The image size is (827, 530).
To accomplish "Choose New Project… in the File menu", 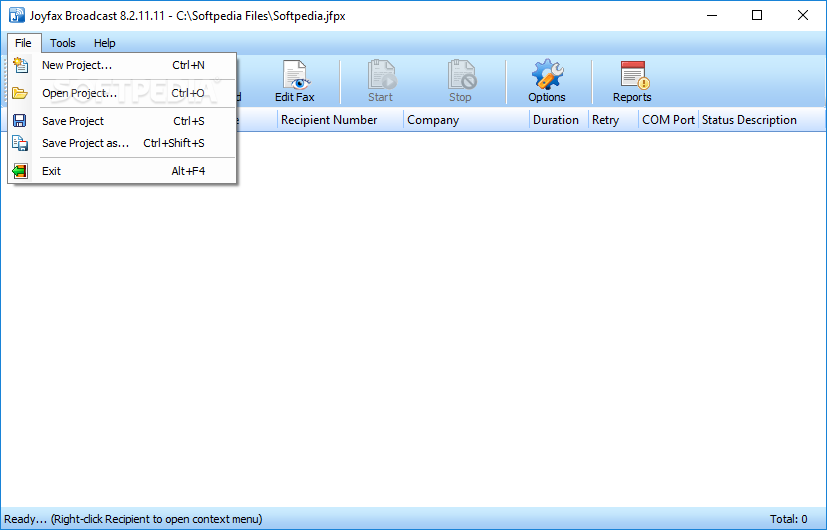I will pos(122,65).
